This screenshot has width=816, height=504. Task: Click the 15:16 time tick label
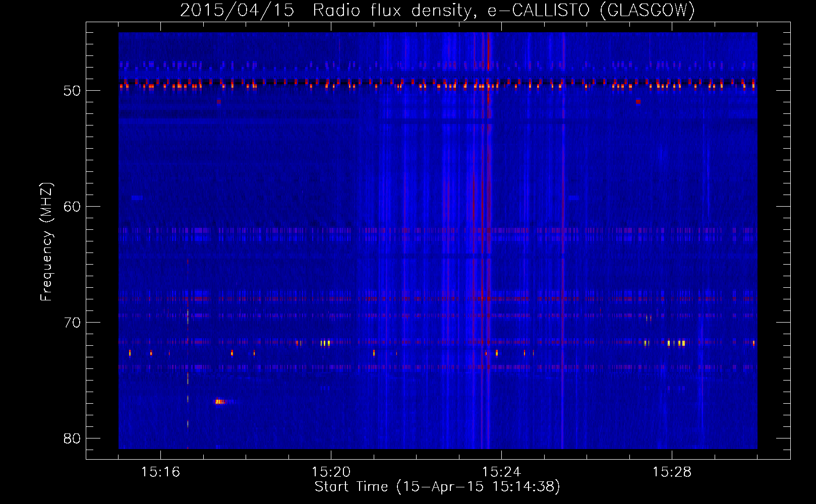pyautogui.click(x=160, y=472)
